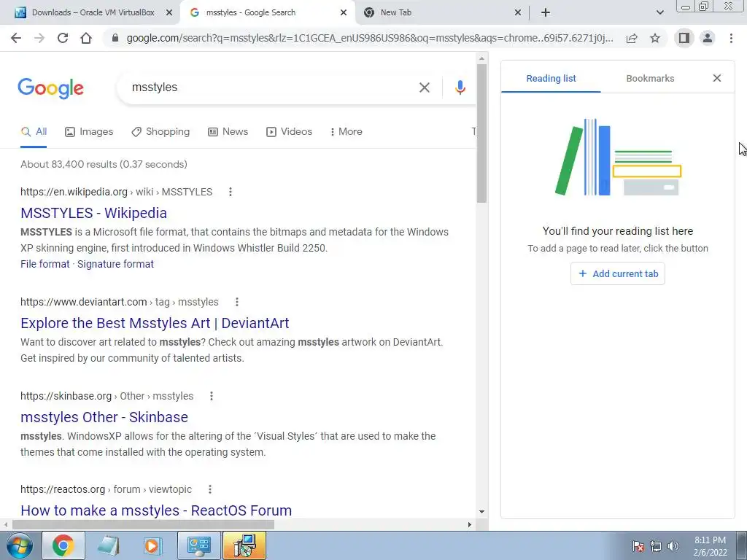Select the All results filter
Viewport: 747px width, 560px height.
point(34,132)
